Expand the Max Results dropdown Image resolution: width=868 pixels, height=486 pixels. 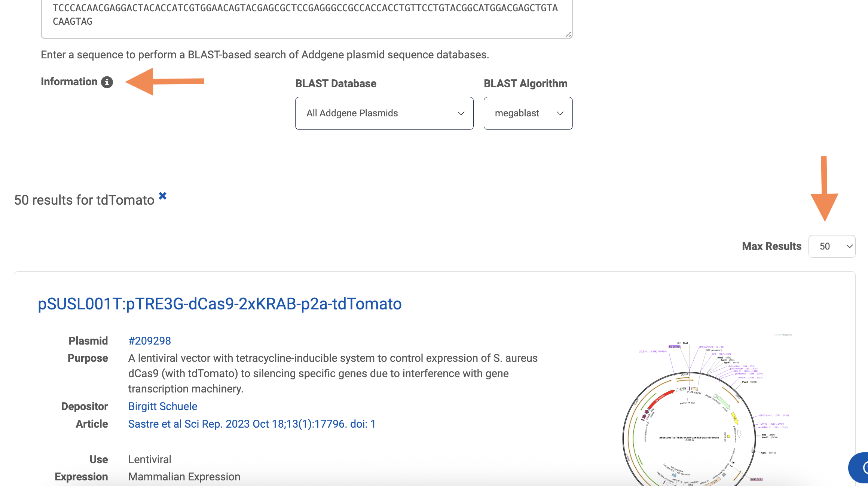pyautogui.click(x=832, y=246)
